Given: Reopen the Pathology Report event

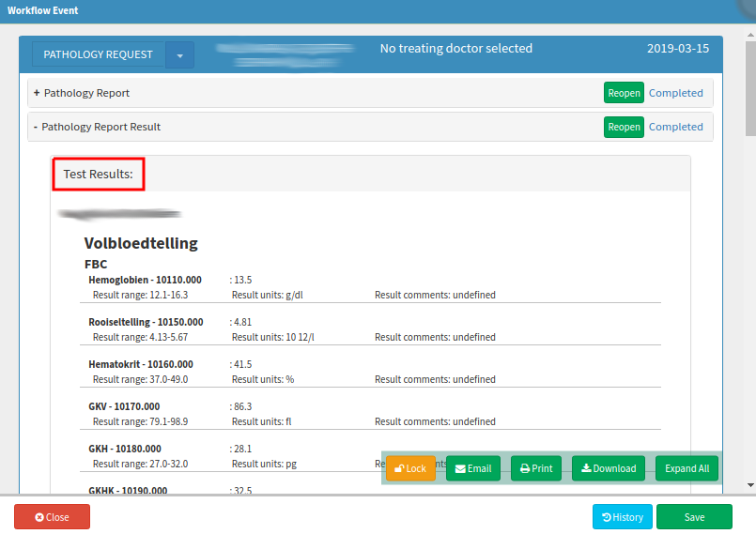Looking at the screenshot, I should (624, 94).
